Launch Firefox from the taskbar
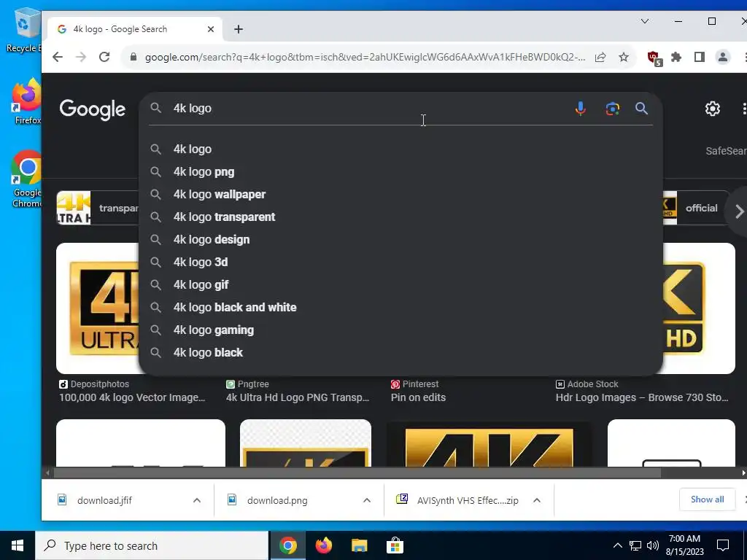 point(323,545)
